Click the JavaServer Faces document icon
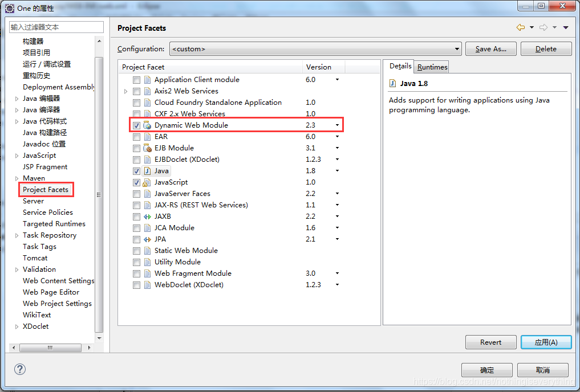The width and height of the screenshot is (580, 392). [147, 194]
